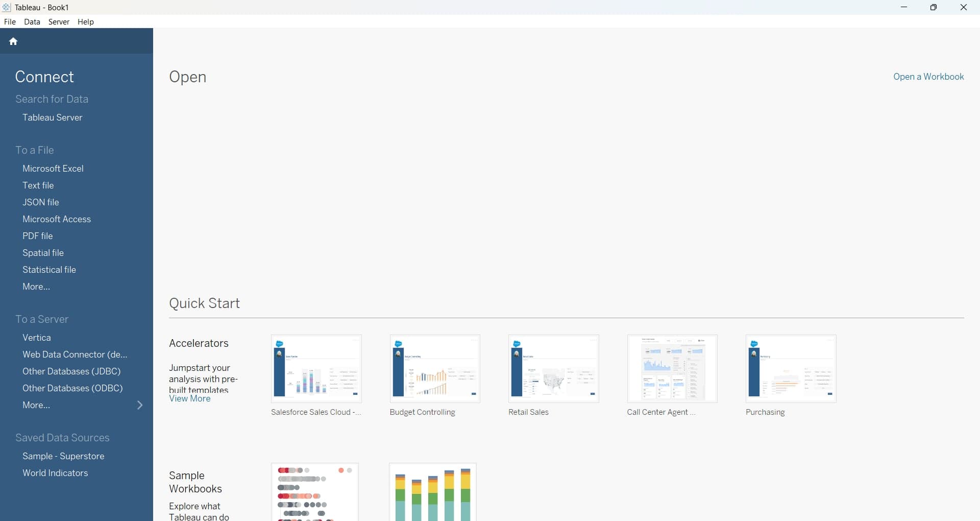Connect to a PDF file
Viewport: 980px width, 521px height.
click(x=38, y=236)
